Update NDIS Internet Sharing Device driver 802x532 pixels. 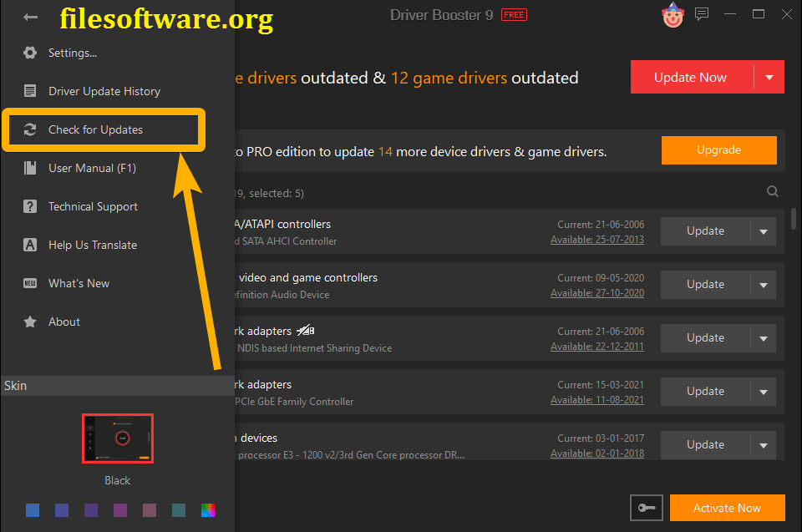[x=705, y=337]
